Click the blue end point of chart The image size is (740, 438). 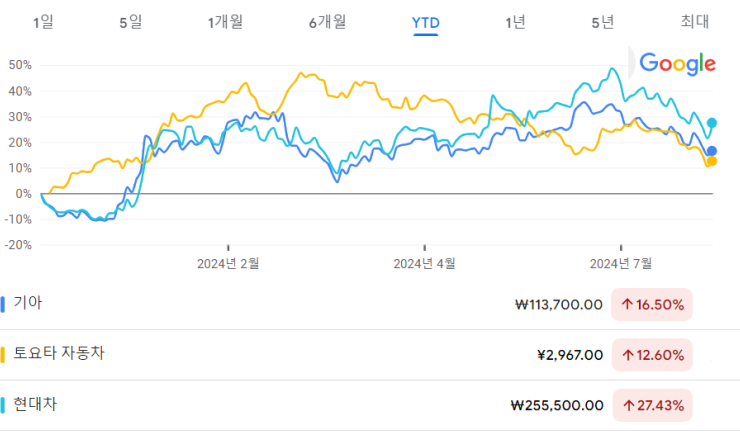tap(712, 151)
